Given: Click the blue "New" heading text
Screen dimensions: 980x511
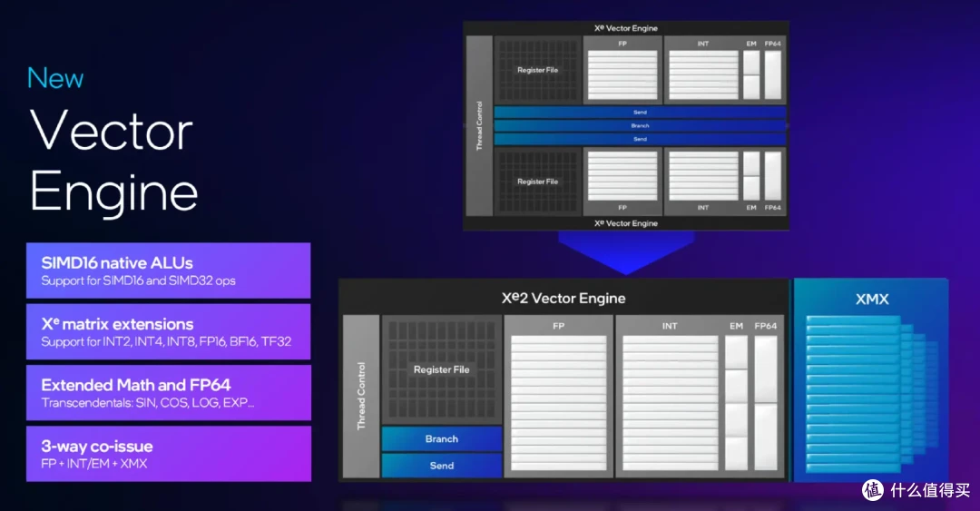Looking at the screenshot, I should 55,78.
